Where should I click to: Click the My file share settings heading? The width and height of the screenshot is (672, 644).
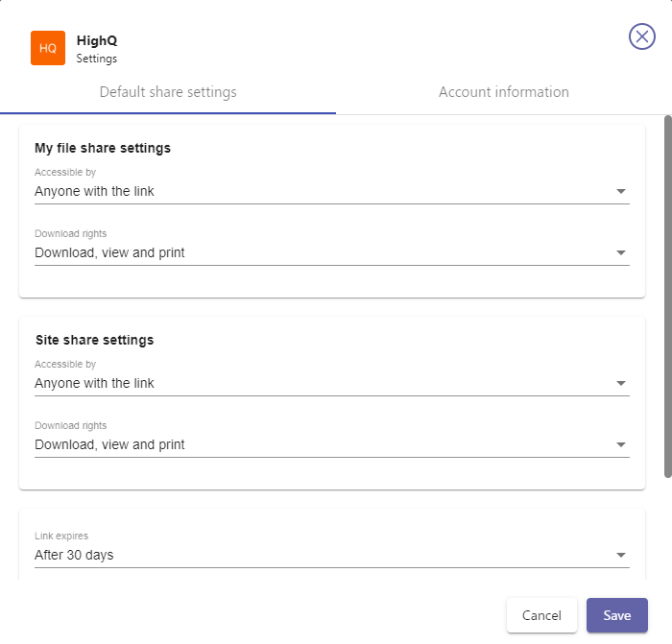(x=103, y=148)
